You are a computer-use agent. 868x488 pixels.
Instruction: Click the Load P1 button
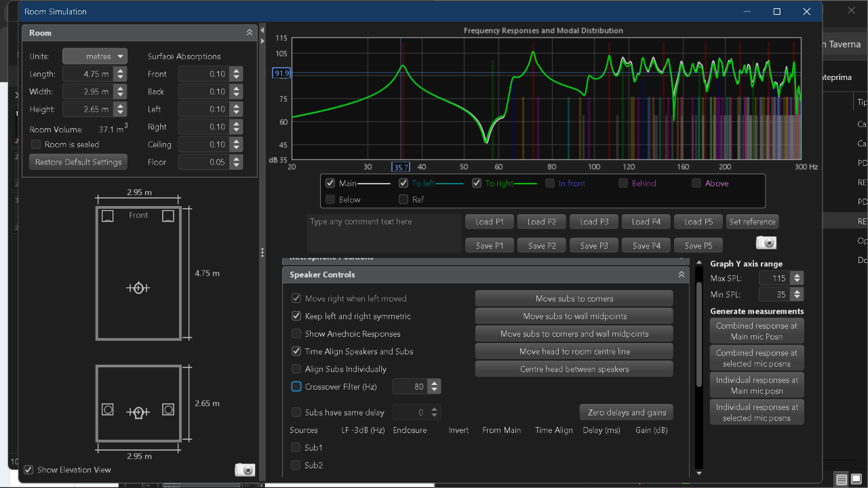point(490,222)
